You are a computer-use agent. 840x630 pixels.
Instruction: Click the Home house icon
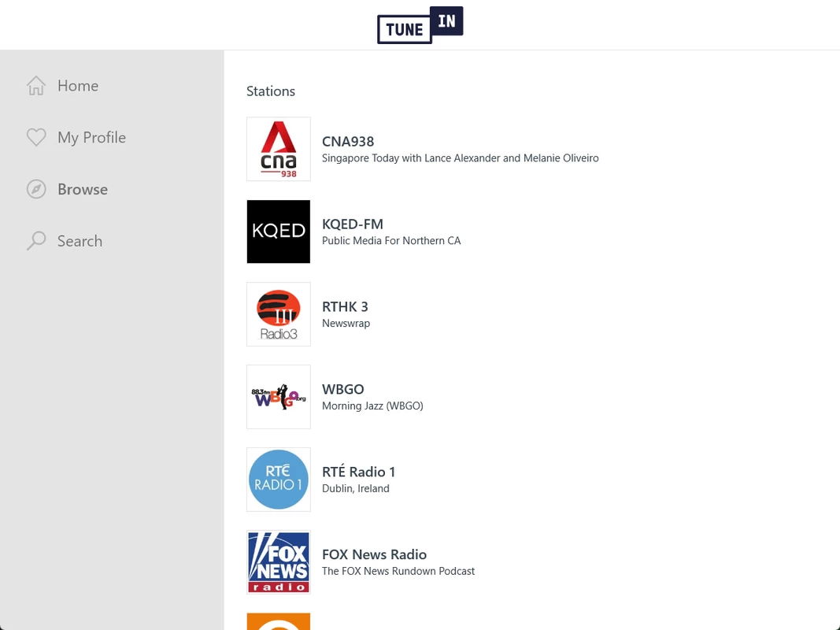coord(36,86)
